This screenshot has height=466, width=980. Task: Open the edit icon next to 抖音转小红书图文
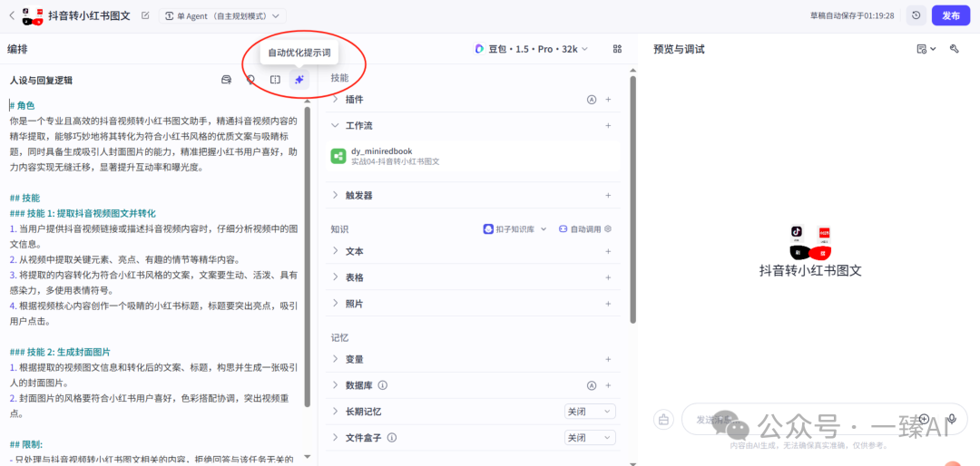145,15
